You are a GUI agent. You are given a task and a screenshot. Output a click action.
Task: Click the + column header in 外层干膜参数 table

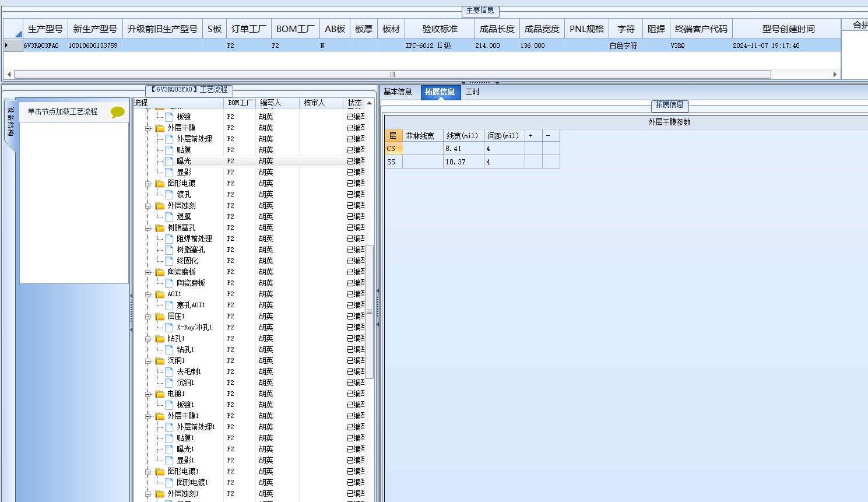(x=533, y=135)
